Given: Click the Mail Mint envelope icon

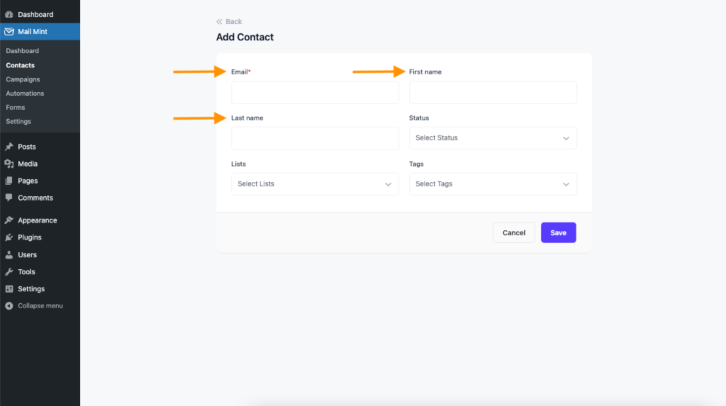Looking at the screenshot, I should 9,31.
